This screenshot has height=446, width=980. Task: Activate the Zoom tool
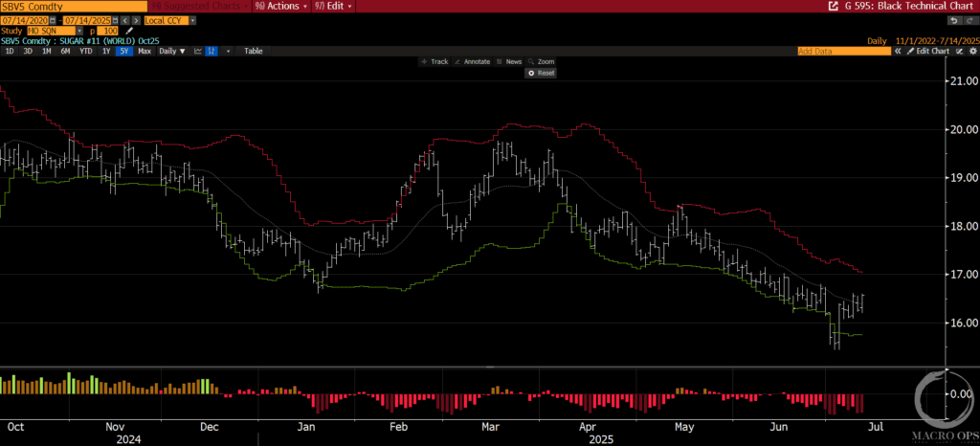(x=542, y=62)
